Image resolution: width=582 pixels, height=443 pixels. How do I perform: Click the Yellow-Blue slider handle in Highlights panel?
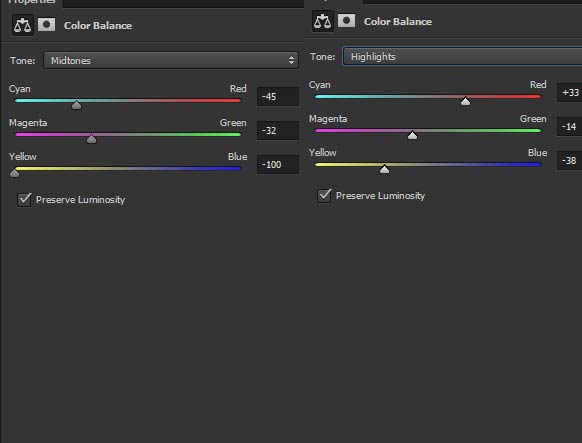coord(385,169)
